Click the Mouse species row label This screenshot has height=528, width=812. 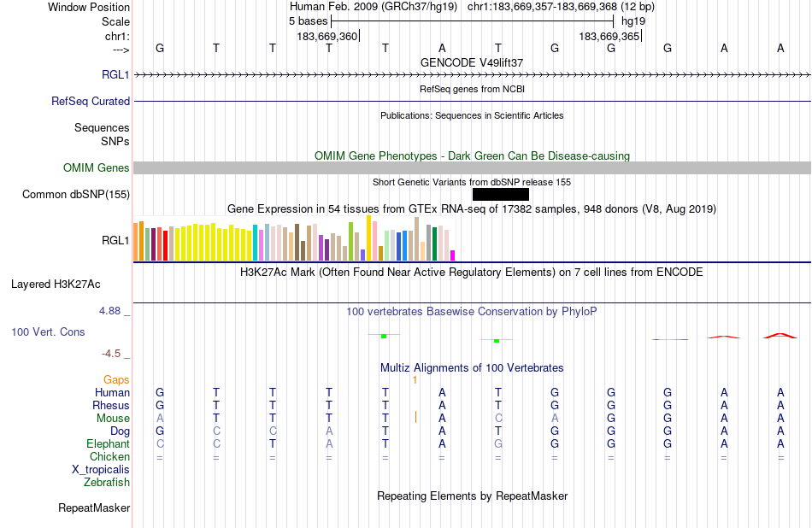click(x=114, y=419)
